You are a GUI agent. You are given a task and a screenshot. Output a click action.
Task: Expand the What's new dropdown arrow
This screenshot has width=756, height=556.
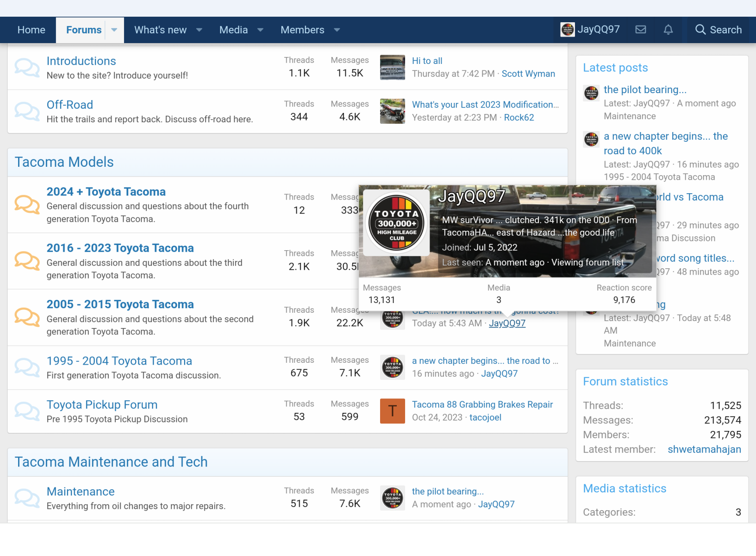(x=200, y=30)
